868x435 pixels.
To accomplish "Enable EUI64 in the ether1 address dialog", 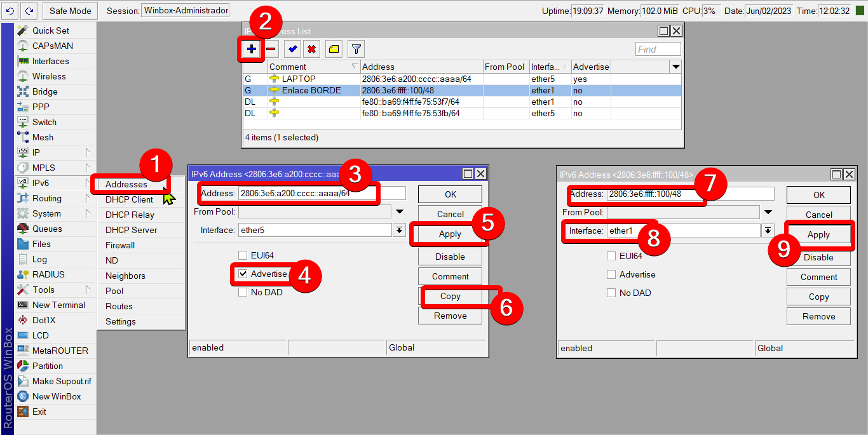I will 611,256.
